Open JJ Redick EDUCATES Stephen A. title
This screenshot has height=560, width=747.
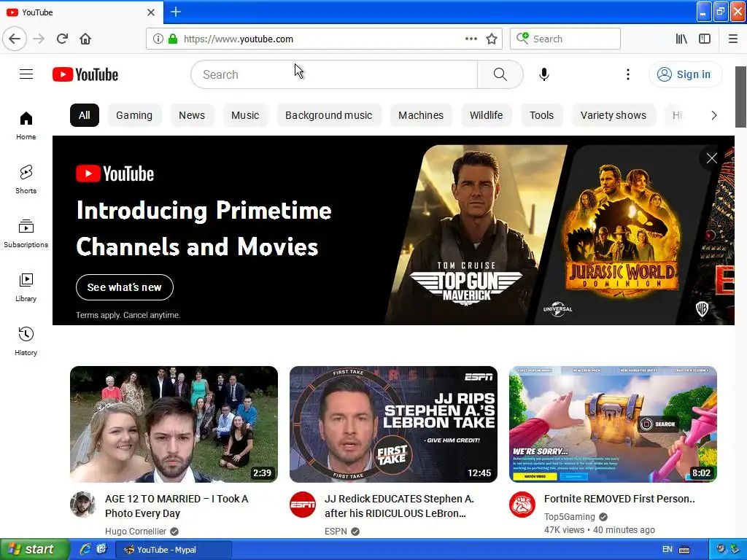[399, 506]
